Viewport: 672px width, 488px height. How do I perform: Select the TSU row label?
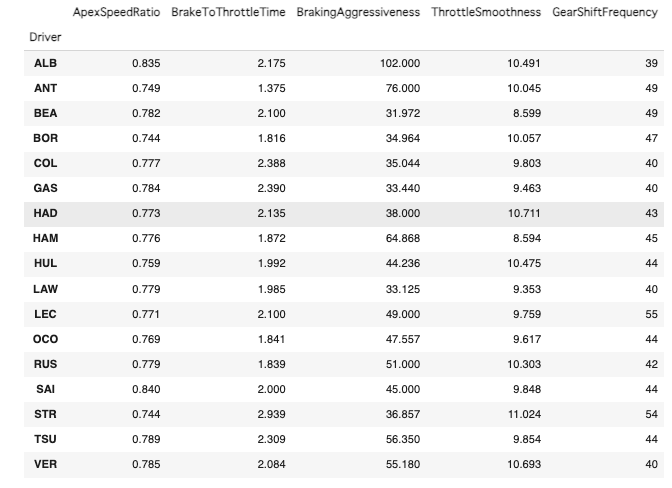click(x=45, y=439)
